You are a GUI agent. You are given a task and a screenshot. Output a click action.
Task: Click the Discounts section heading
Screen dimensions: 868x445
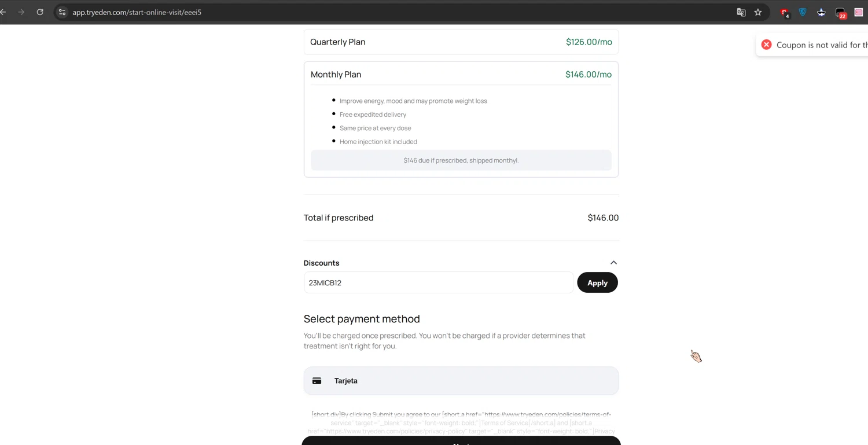coord(321,263)
